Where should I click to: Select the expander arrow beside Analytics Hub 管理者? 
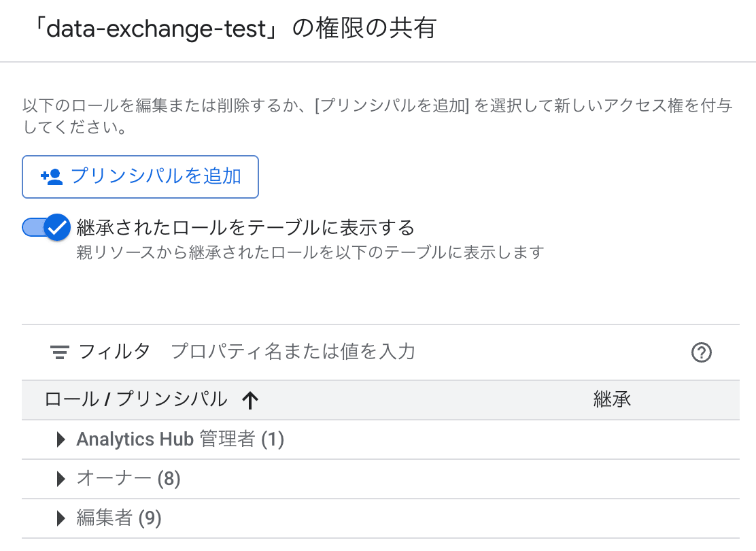60,439
